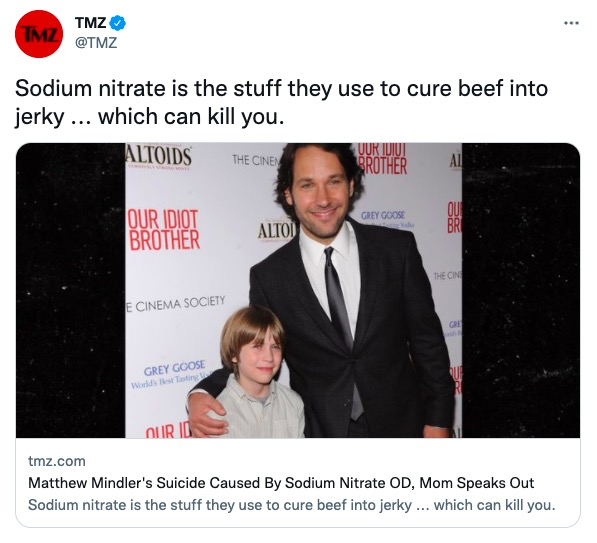Open the @TMZ handle link
Image resolution: width=597 pixels, height=543 pixels.
96,42
